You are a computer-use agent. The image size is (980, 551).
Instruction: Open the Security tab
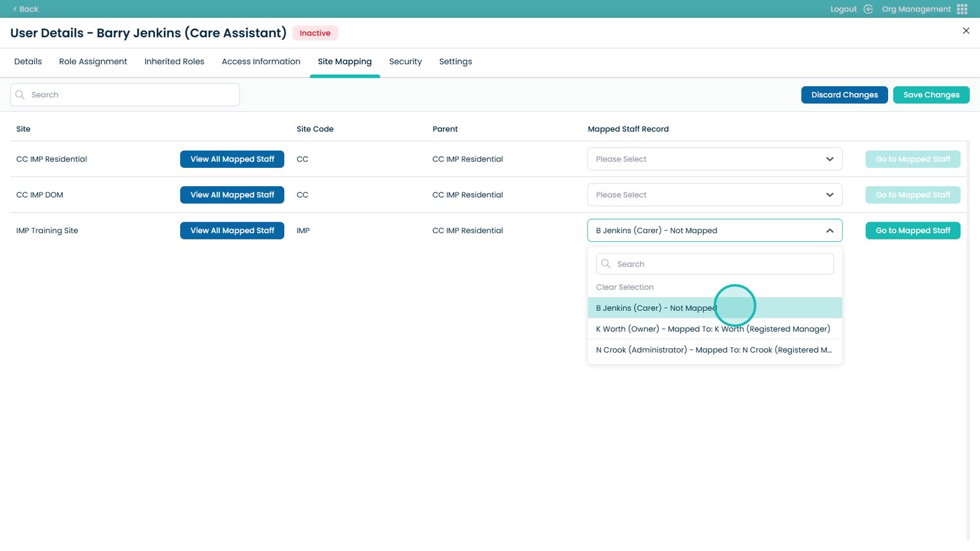click(405, 62)
